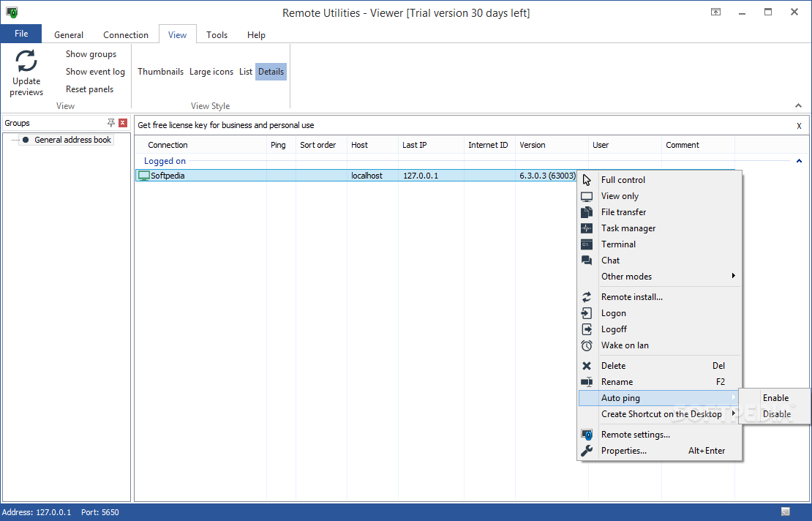Select General address book tree item

click(x=72, y=140)
